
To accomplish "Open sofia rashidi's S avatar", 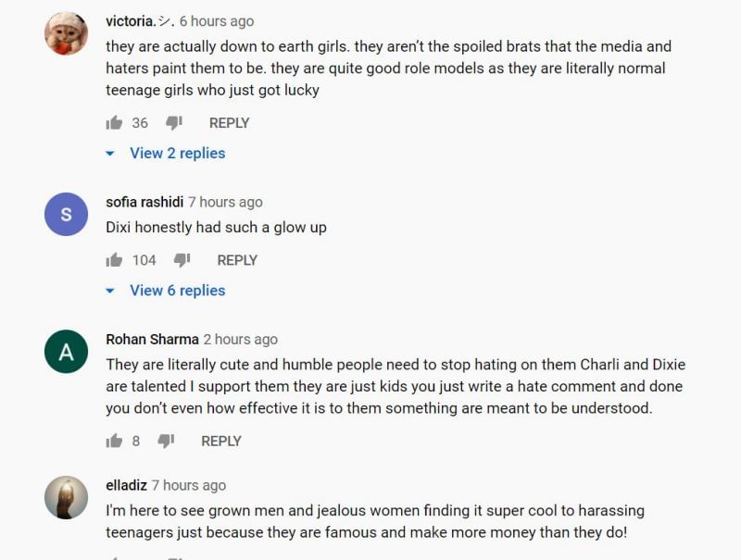I will (x=67, y=215).
